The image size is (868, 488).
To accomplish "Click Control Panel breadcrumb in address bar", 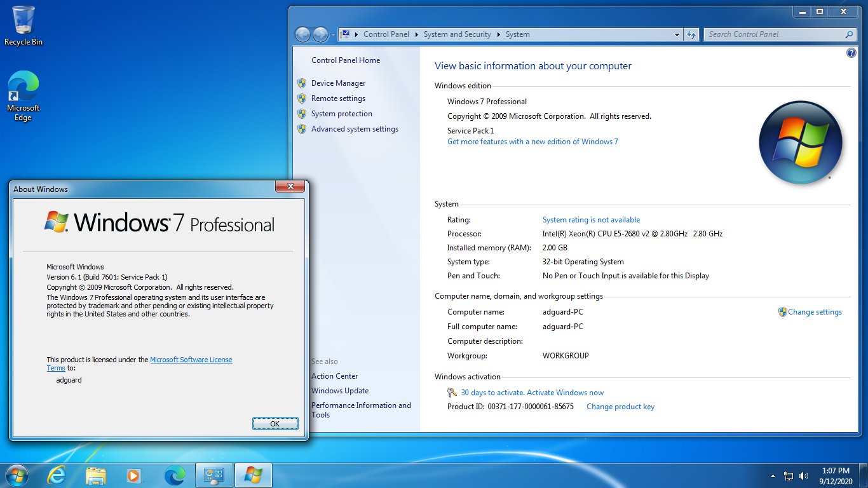I will point(386,34).
